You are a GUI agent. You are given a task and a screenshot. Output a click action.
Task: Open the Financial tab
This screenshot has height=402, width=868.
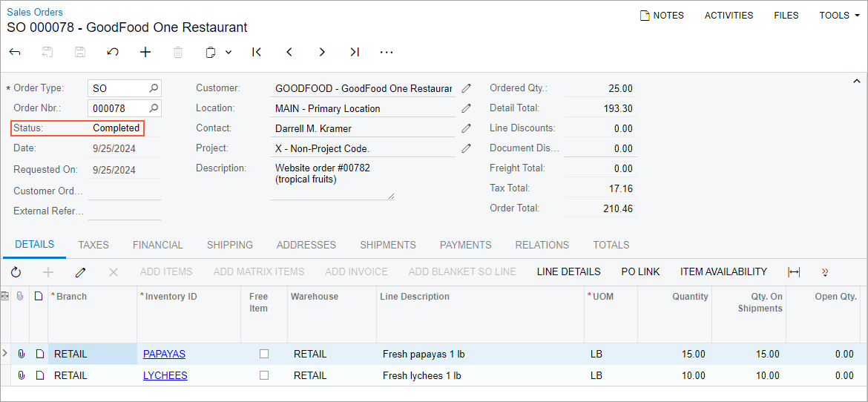click(x=157, y=245)
